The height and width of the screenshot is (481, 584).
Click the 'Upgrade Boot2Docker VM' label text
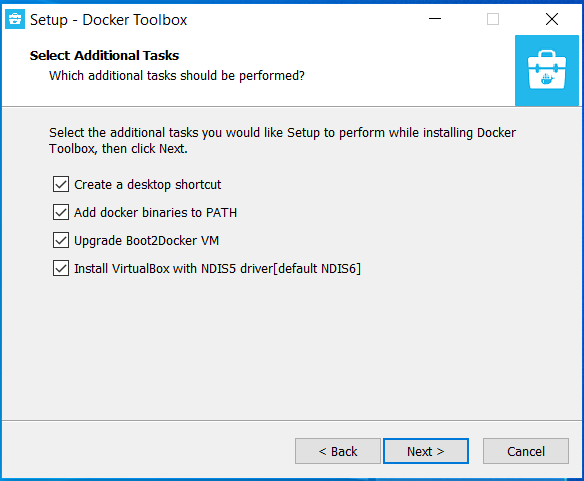pyautogui.click(x=146, y=241)
